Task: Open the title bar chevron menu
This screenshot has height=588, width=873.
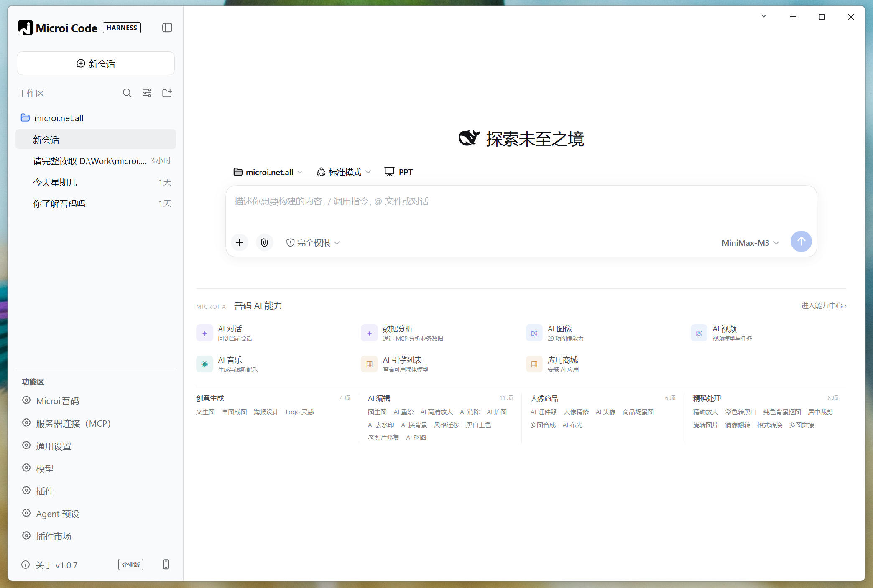Action: pos(763,16)
